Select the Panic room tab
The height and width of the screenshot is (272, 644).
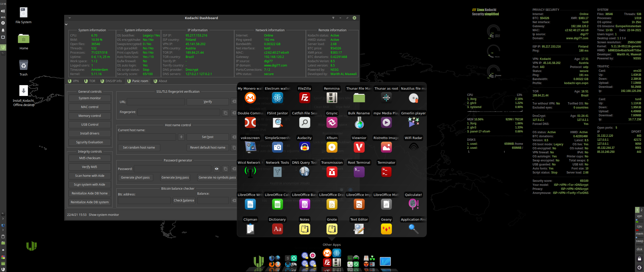click(138, 81)
